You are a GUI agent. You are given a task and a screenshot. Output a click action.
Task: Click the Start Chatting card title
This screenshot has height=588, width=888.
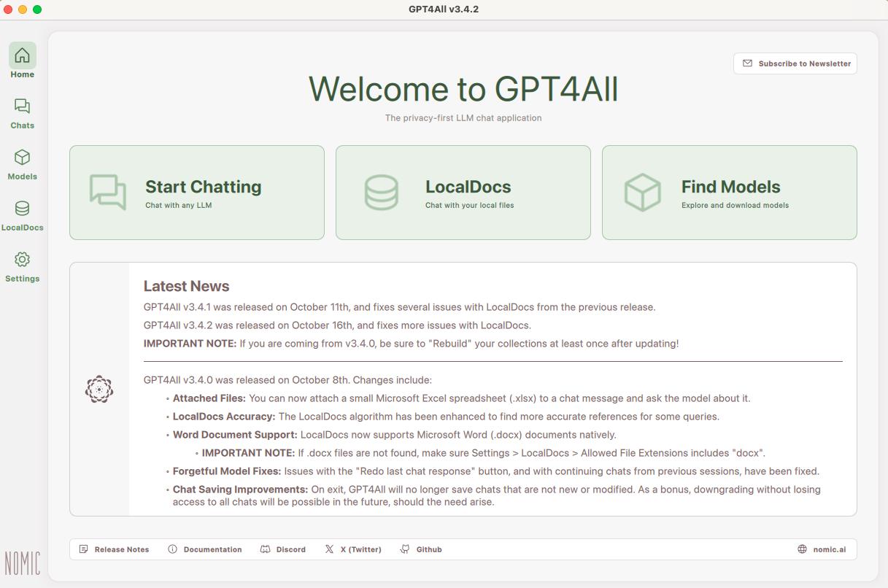tap(203, 187)
